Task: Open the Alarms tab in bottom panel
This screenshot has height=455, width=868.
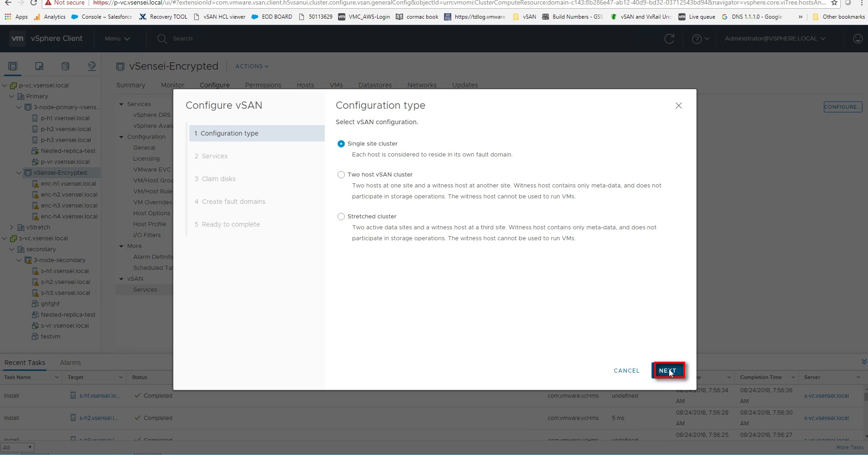Action: pyautogui.click(x=70, y=363)
